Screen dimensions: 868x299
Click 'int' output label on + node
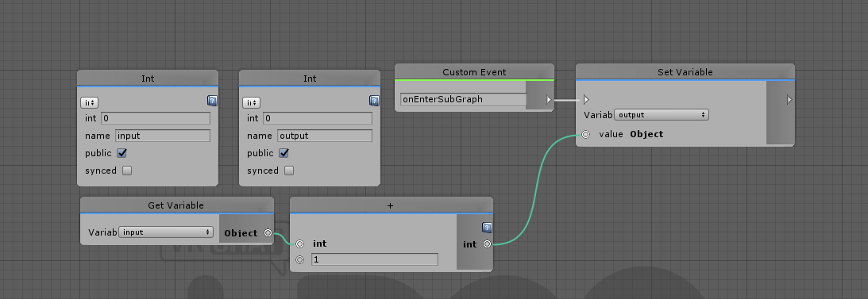click(469, 244)
